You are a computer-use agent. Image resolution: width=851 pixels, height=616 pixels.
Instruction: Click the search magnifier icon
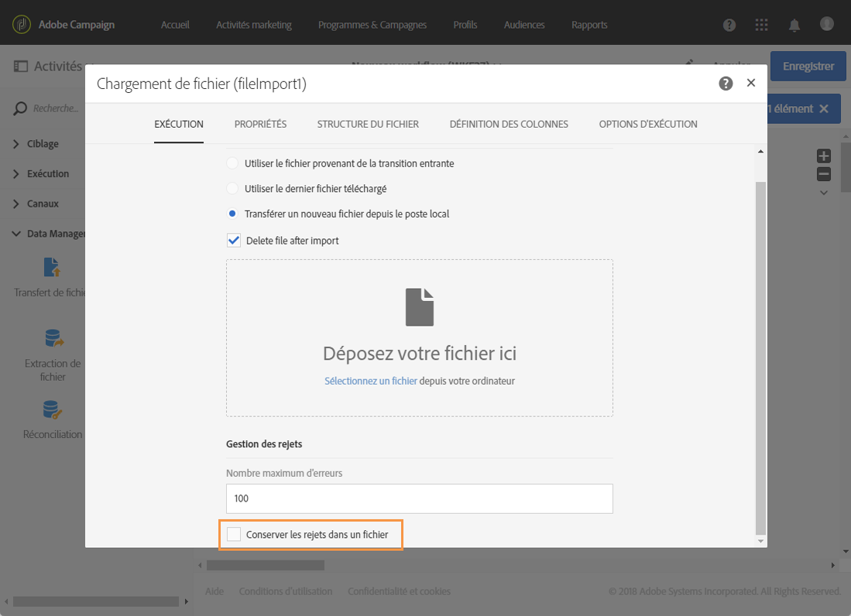click(x=20, y=108)
